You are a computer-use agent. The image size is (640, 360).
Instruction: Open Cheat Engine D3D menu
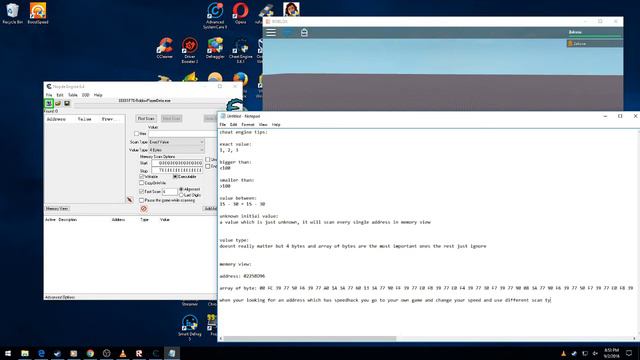[x=85, y=95]
